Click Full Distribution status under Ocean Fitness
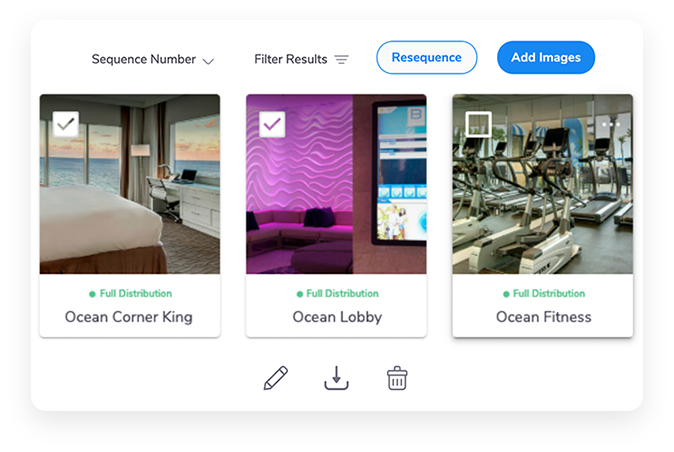674x452 pixels. pos(544,293)
